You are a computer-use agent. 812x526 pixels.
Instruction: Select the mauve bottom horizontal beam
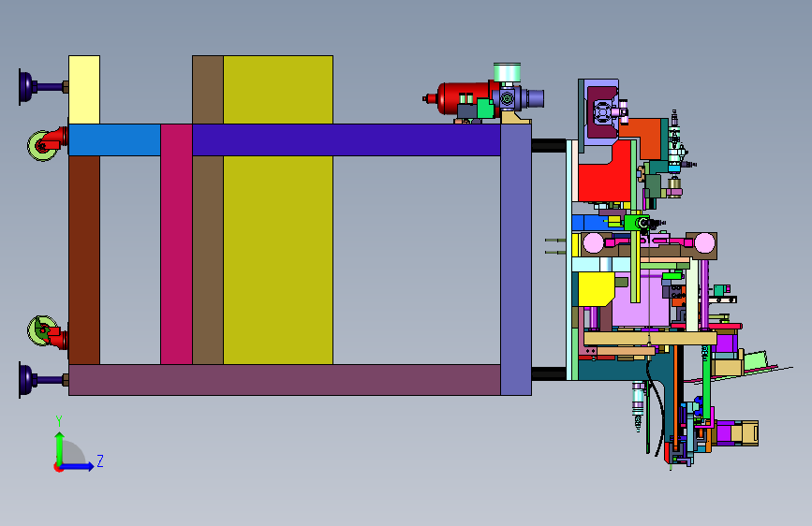[285, 380]
